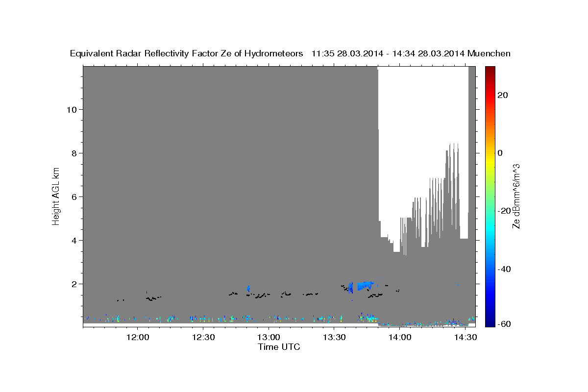Click the chart title text
The image size is (588, 392).
[x=290, y=53]
